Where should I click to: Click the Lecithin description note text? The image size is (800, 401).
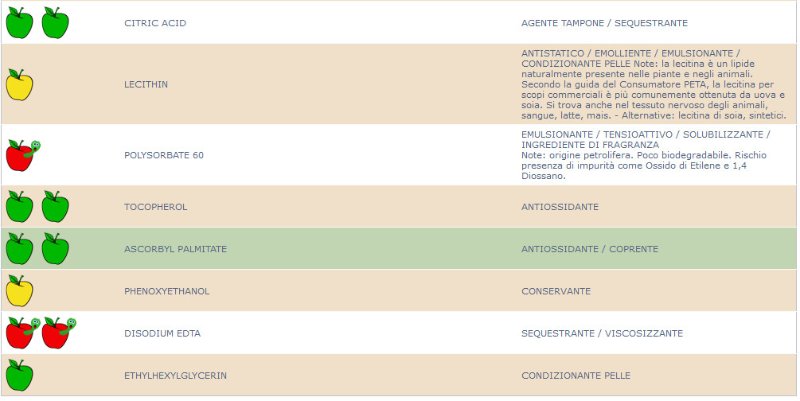pyautogui.click(x=654, y=85)
